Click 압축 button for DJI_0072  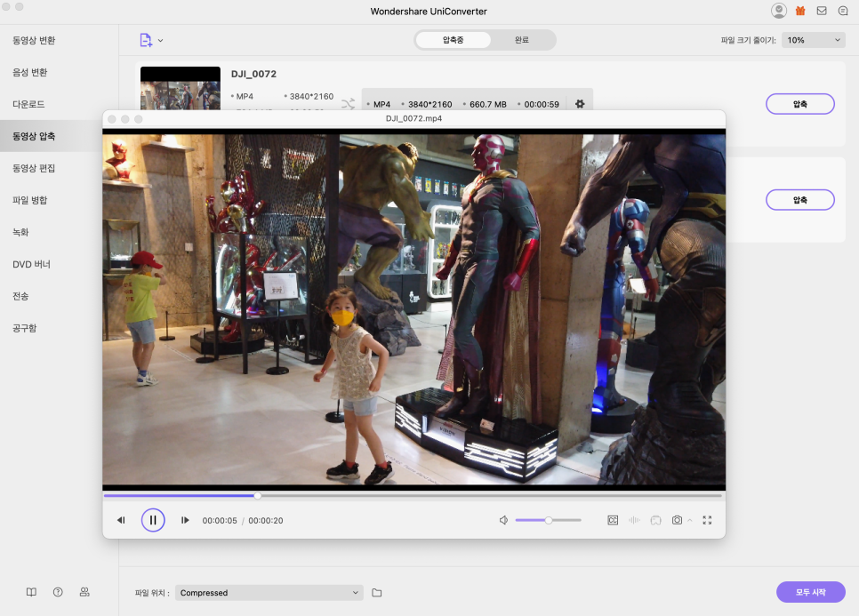click(799, 104)
